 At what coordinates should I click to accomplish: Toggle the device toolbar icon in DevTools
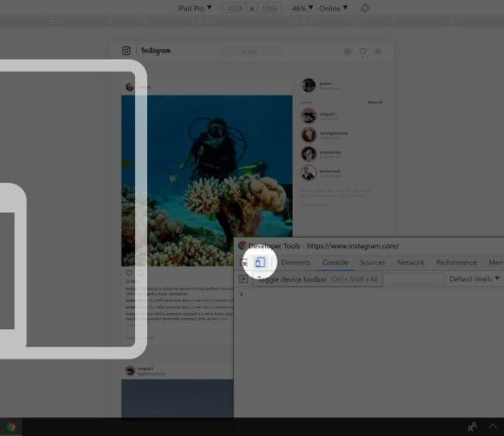(260, 262)
